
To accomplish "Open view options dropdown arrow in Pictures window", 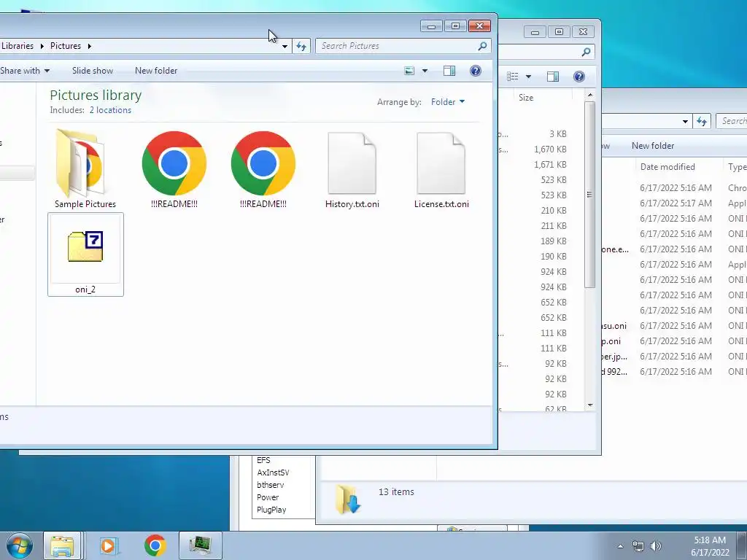I will [x=425, y=71].
